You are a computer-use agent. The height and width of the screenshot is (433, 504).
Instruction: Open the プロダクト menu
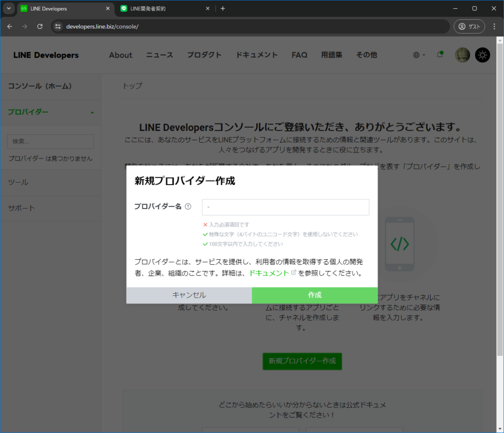pyautogui.click(x=204, y=55)
